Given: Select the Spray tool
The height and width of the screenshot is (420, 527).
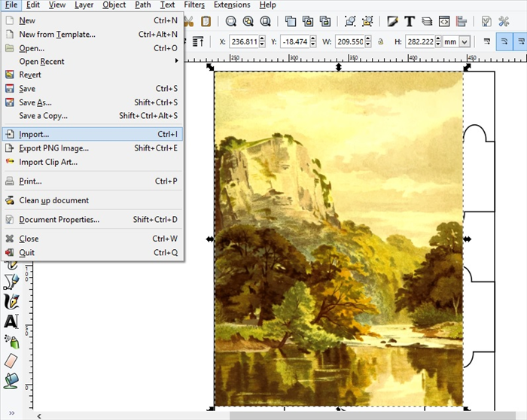Looking at the screenshot, I should tap(11, 342).
